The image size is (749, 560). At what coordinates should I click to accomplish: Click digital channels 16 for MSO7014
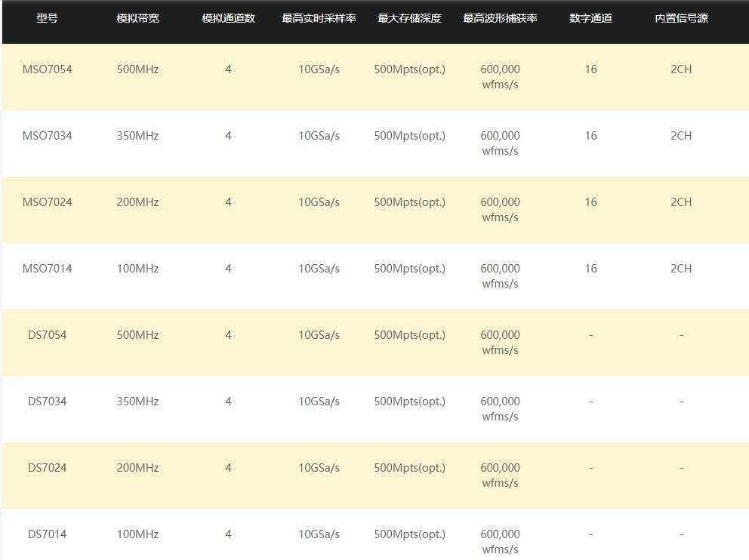pyautogui.click(x=591, y=269)
